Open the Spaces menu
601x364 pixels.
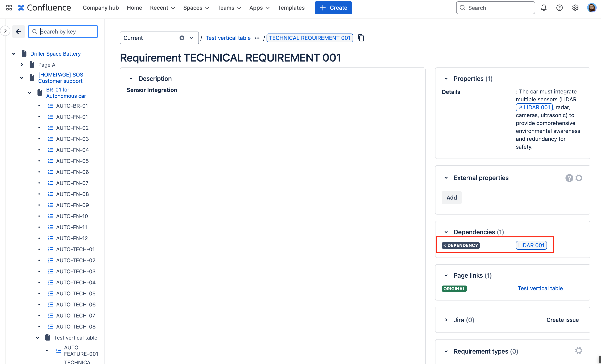(196, 8)
